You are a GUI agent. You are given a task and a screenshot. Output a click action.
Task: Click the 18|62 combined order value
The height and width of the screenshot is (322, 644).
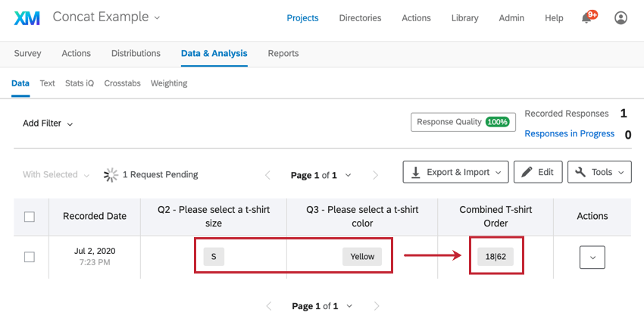(496, 257)
